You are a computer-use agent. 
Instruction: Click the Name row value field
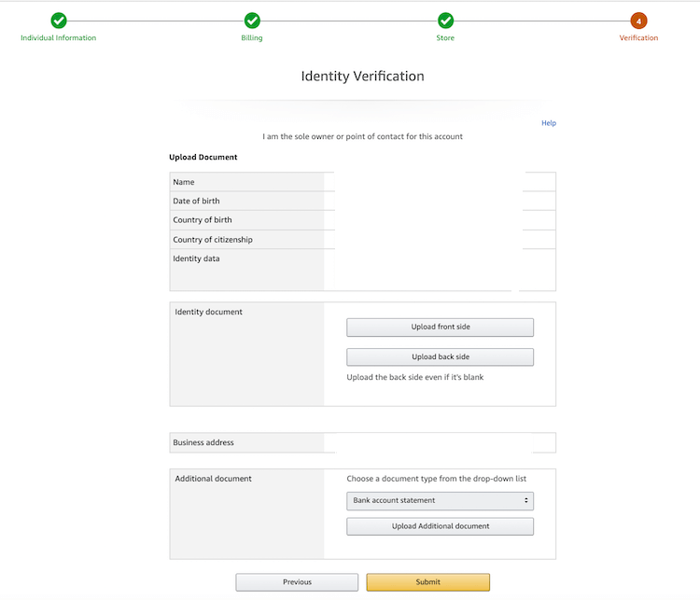tap(439, 182)
